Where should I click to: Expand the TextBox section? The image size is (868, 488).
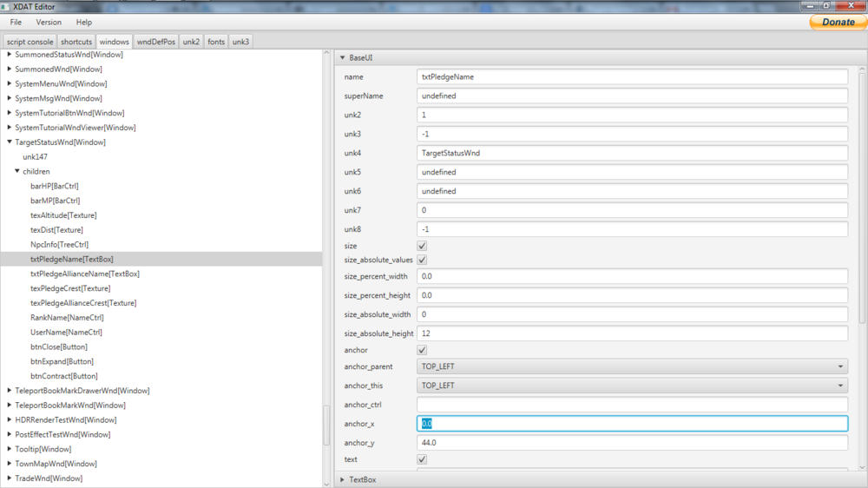point(343,479)
